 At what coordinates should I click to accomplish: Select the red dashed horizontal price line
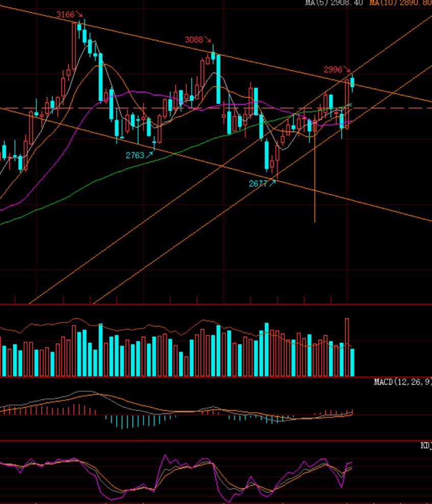(216, 108)
